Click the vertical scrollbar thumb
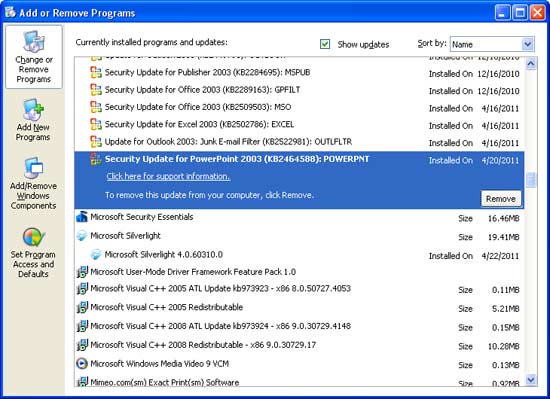The image size is (550, 399). [531, 180]
